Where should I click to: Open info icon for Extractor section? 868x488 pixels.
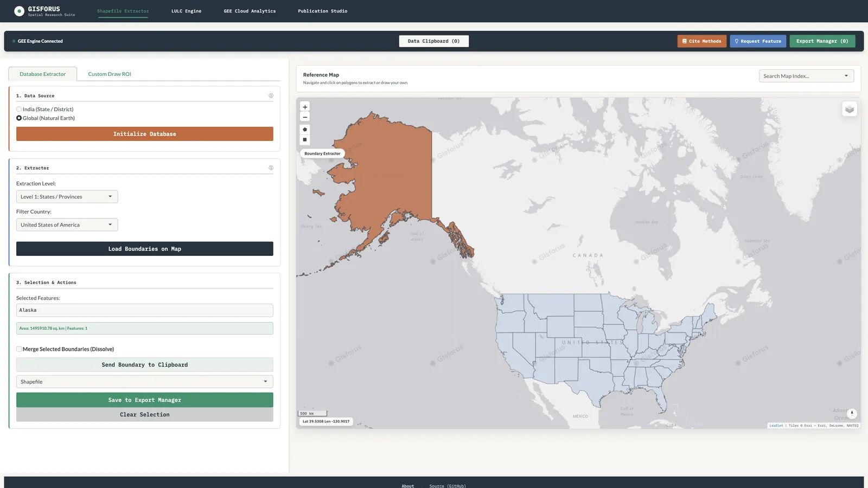pos(271,168)
